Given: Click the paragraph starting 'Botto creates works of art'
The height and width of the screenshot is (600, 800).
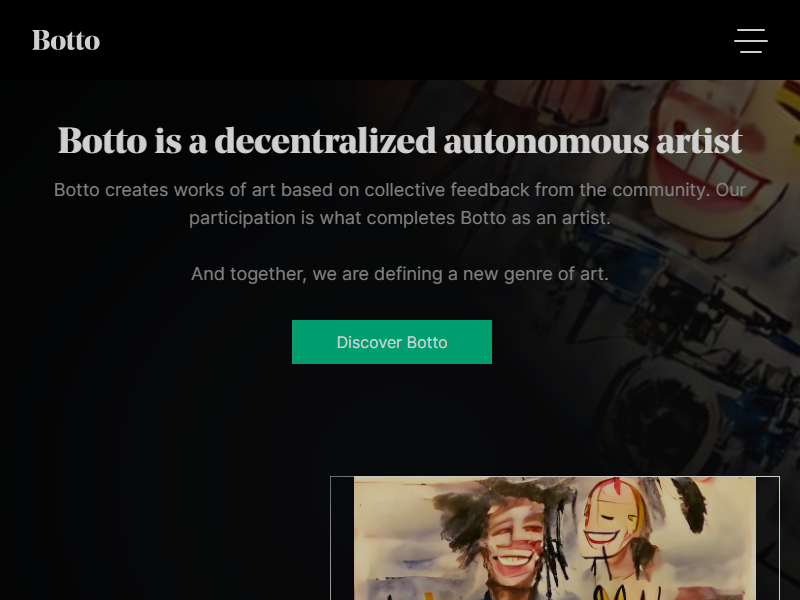Looking at the screenshot, I should tap(400, 204).
